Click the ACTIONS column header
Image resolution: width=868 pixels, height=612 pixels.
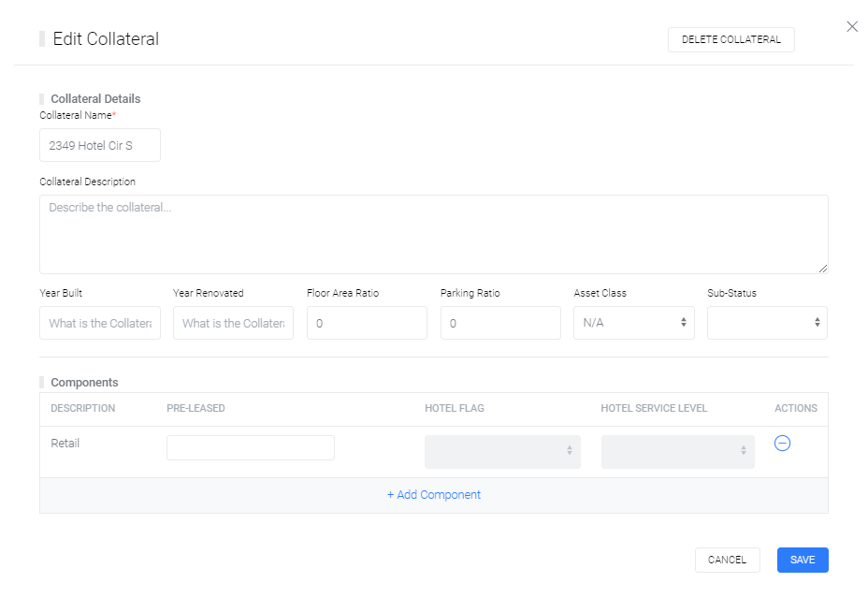coord(796,408)
